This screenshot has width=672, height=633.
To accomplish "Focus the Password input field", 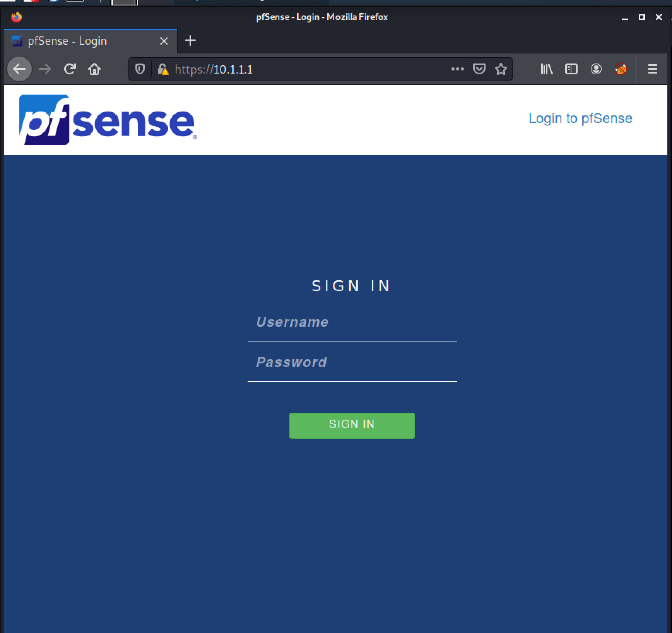I will tap(352, 362).
